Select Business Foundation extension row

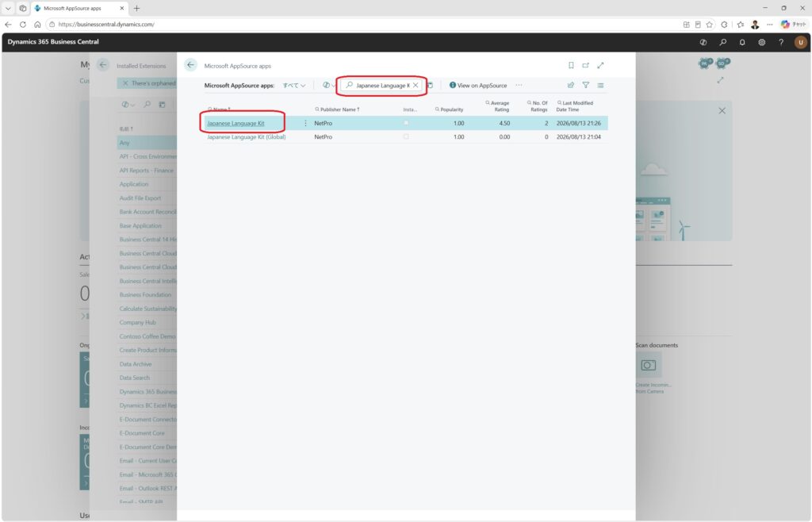pos(147,294)
